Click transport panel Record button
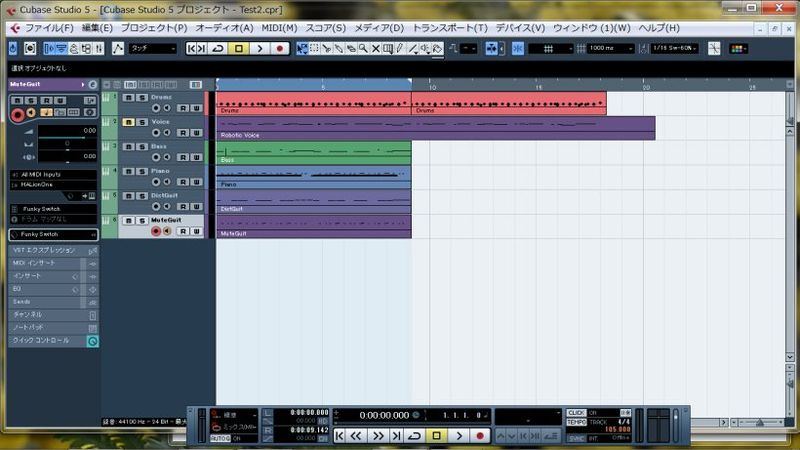 click(480, 436)
